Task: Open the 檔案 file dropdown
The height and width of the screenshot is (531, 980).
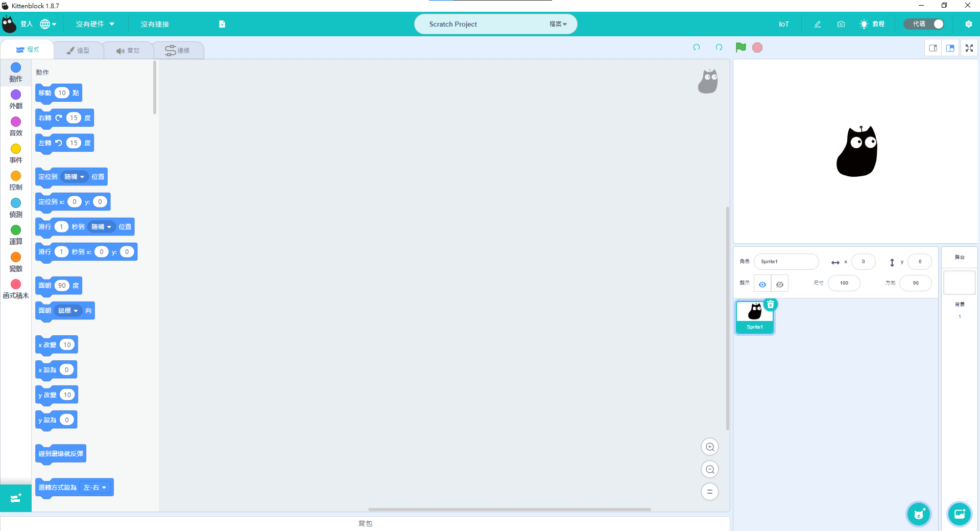Action: (558, 24)
